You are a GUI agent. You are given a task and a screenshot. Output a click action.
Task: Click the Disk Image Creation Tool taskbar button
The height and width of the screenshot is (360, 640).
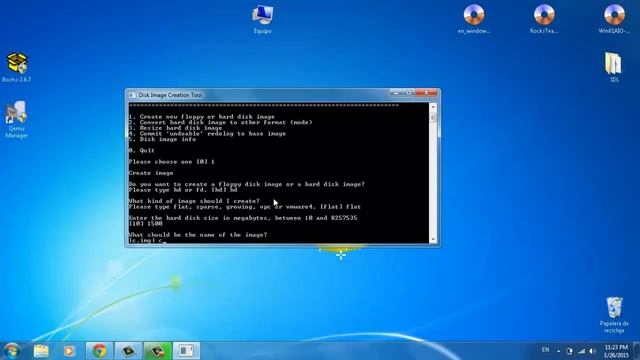tap(187, 351)
